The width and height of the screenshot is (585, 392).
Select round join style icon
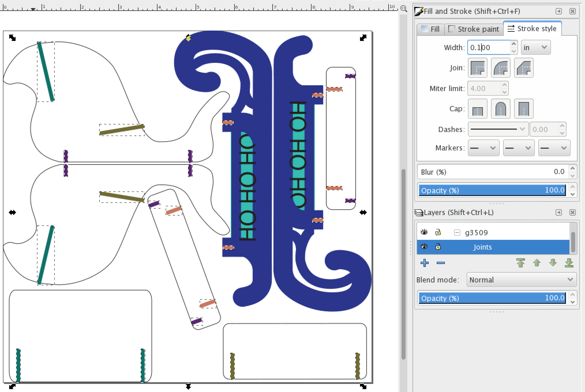500,68
